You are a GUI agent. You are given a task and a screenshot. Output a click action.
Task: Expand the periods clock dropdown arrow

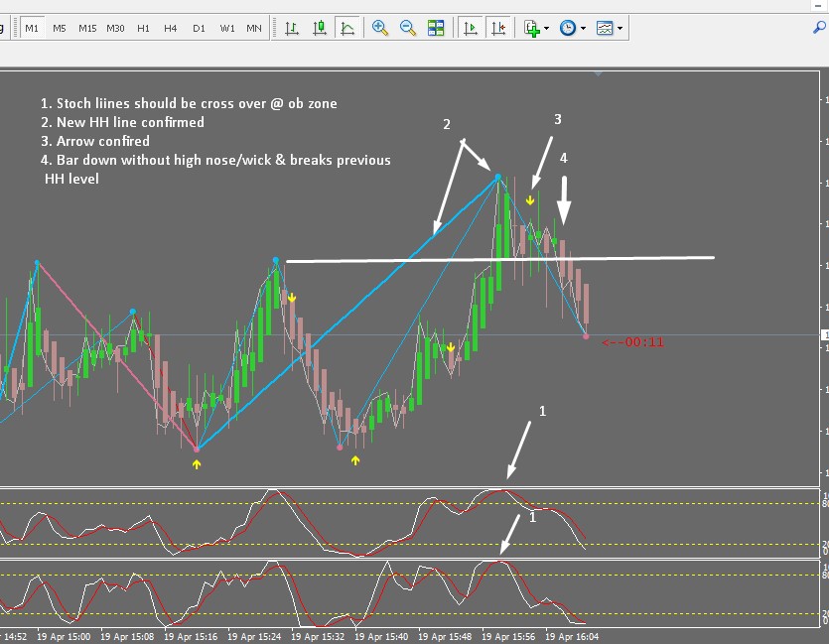click(583, 28)
